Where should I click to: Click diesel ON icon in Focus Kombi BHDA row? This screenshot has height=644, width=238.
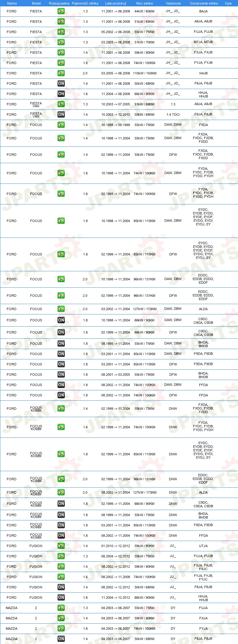click(61, 515)
